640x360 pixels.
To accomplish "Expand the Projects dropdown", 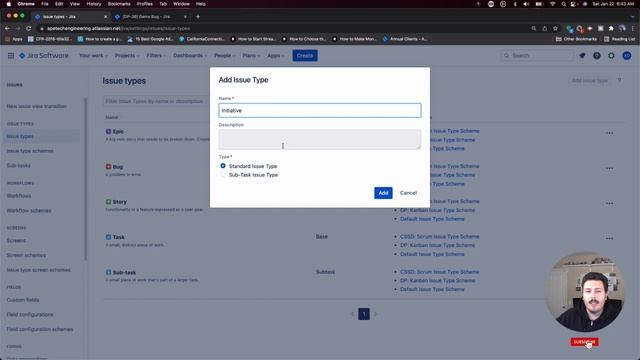I will [127, 56].
